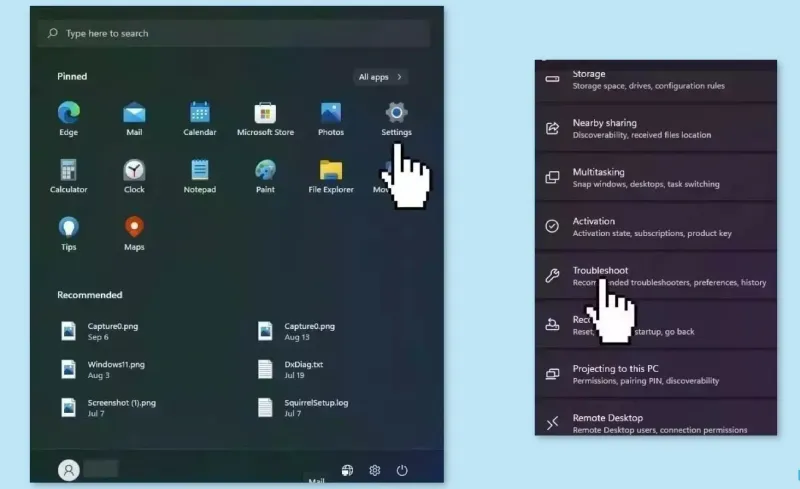Expand All apps list
Viewport: 800px width, 489px height.
(380, 77)
